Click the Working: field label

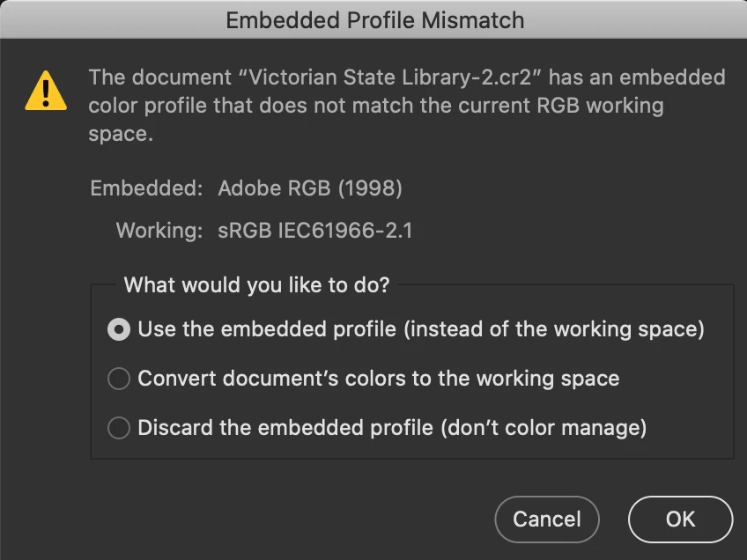pyautogui.click(x=159, y=232)
